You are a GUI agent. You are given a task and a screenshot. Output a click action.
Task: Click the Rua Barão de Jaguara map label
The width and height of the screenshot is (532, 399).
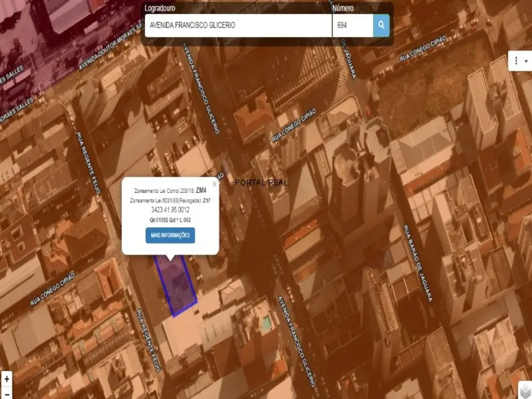click(x=417, y=264)
